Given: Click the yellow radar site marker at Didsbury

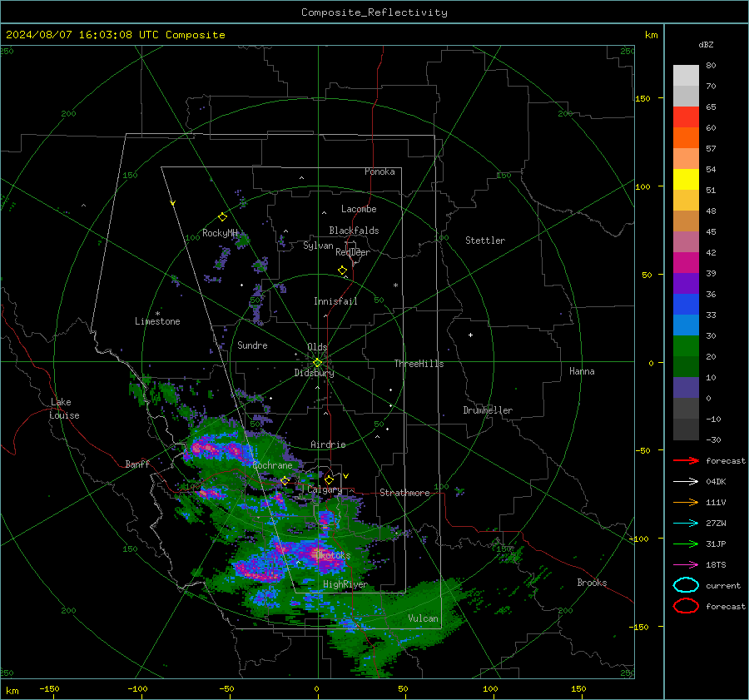Looking at the screenshot, I should tap(317, 363).
